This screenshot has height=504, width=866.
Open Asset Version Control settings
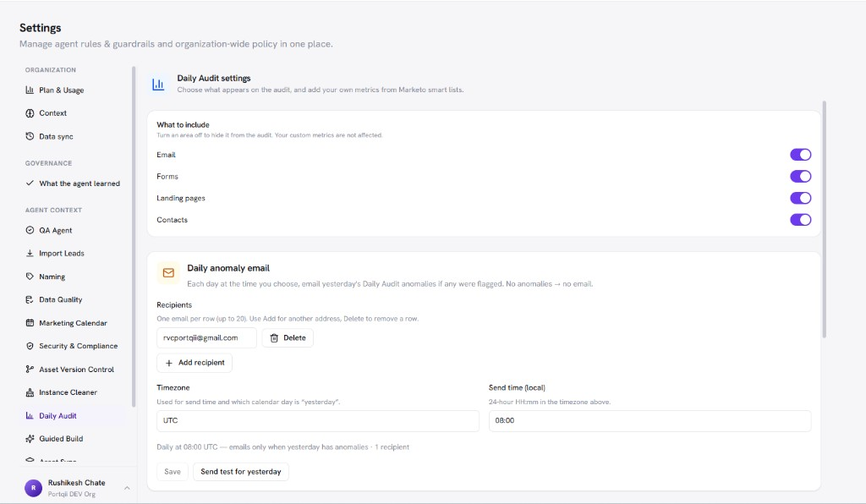72,370
